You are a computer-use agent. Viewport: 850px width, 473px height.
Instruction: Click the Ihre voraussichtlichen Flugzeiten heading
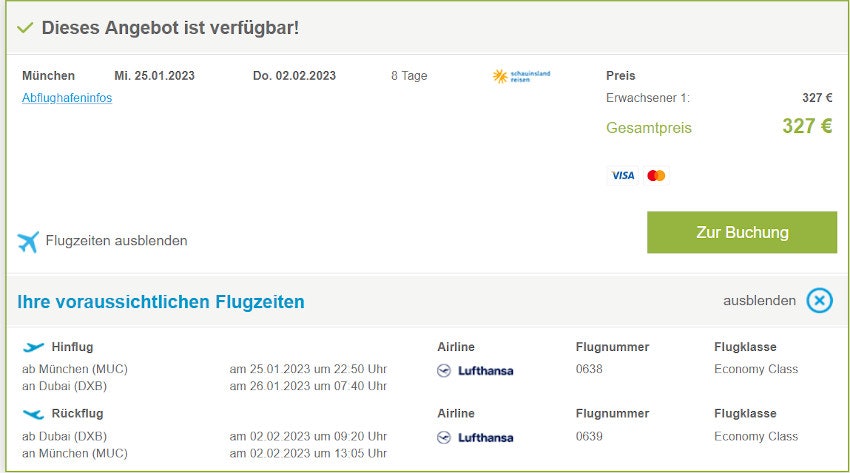coord(161,302)
